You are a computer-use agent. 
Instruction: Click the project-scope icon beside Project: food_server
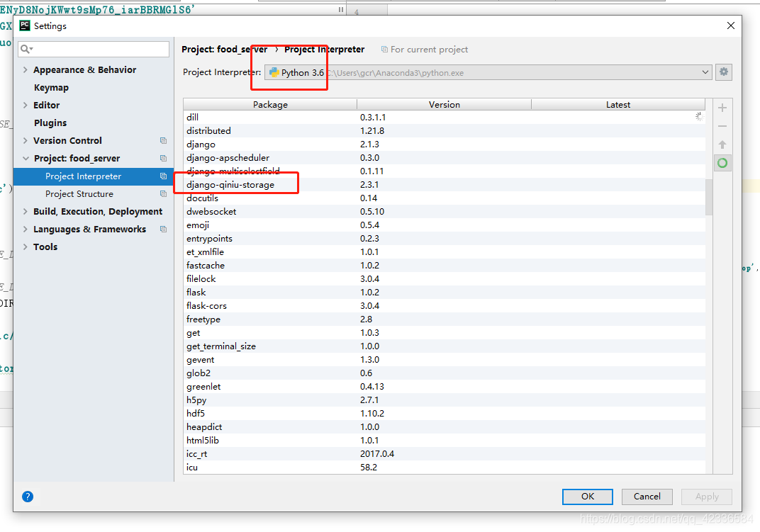pos(163,159)
